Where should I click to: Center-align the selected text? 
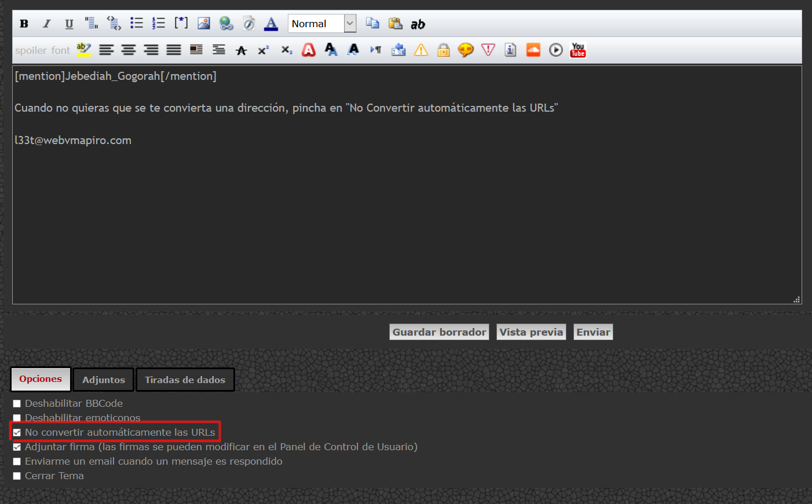click(x=129, y=50)
